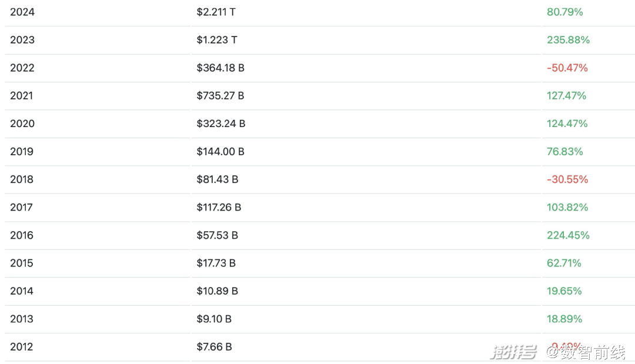
Task: Click the 2019 year cell
Action: pyautogui.click(x=22, y=152)
